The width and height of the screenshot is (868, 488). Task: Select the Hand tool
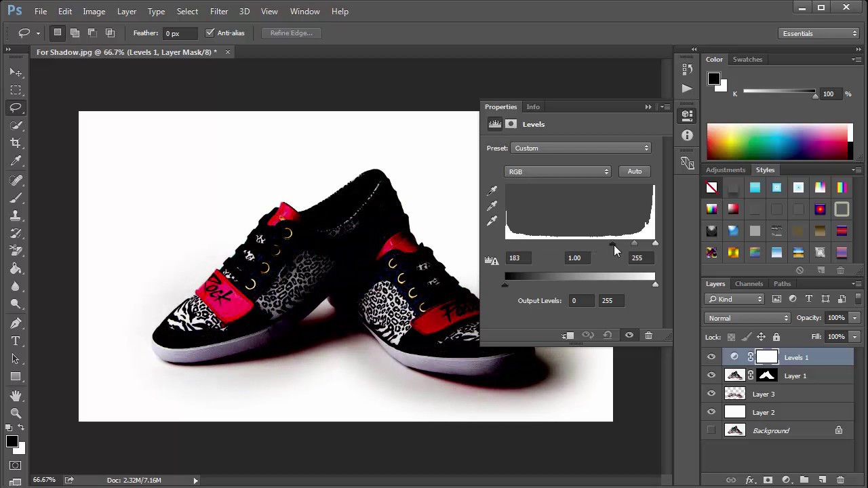(16, 396)
